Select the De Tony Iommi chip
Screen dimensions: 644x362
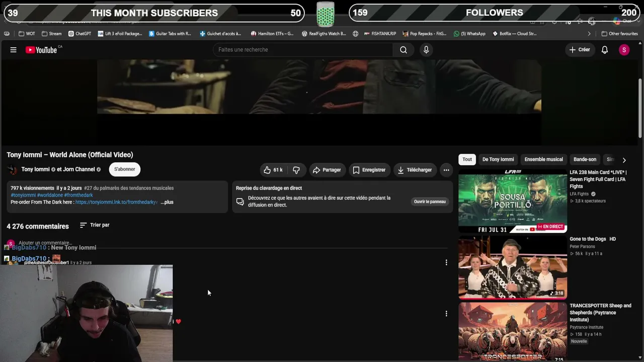(x=498, y=159)
